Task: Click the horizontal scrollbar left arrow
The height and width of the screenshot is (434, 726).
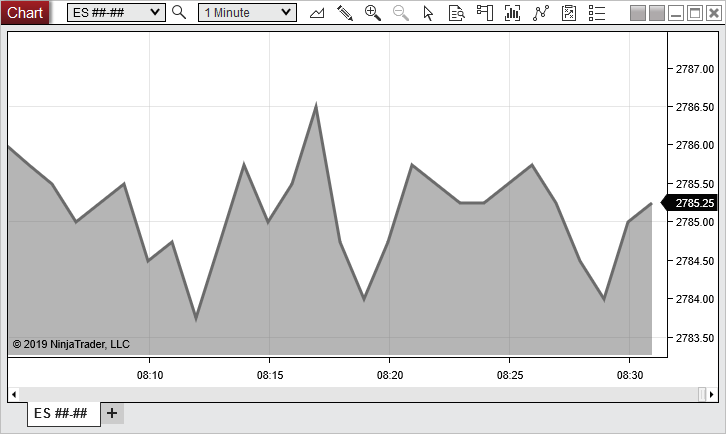Action: coord(13,394)
